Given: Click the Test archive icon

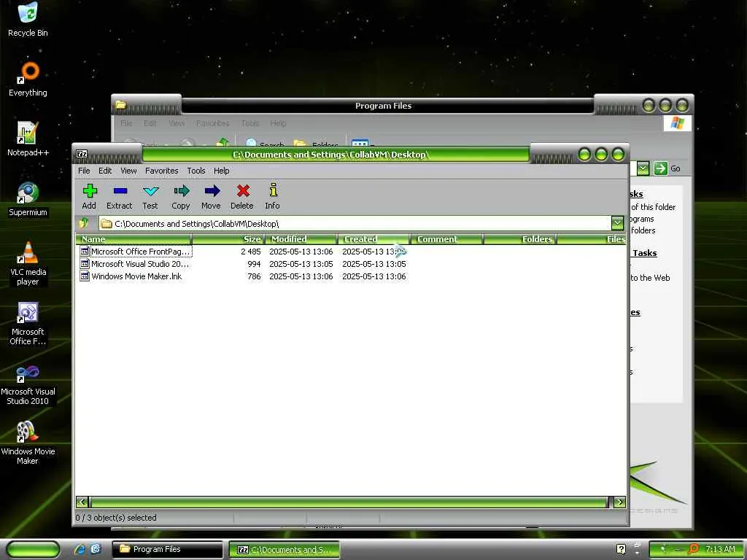Looking at the screenshot, I should (x=150, y=191).
